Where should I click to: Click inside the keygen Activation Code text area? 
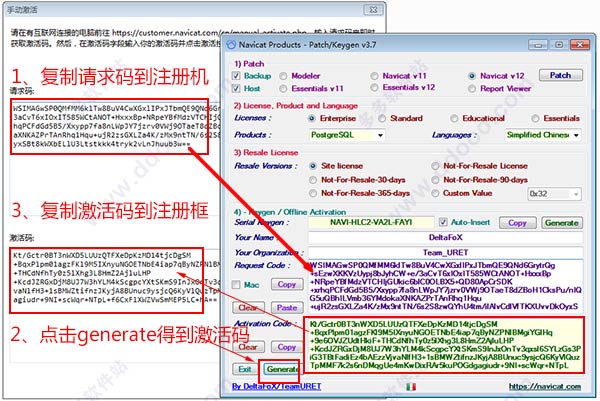[x=444, y=345]
